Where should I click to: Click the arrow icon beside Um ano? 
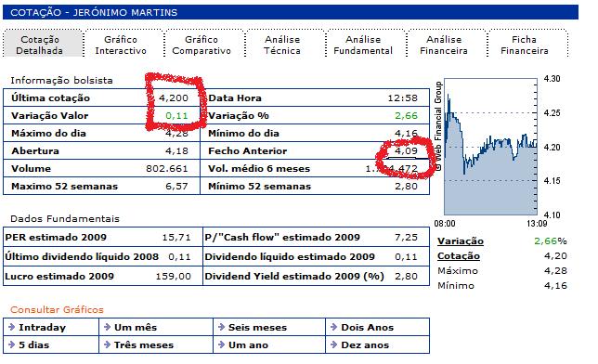tap(221, 344)
